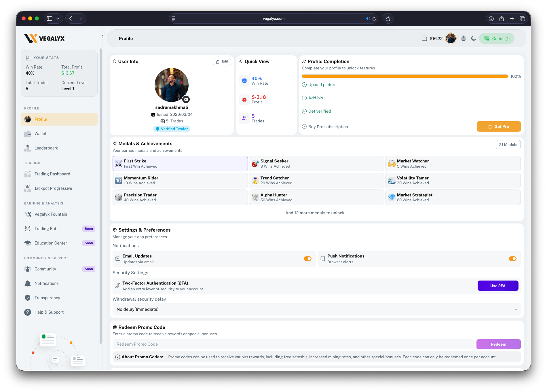This screenshot has width=547, height=392.
Task: Click 'And 12 more medals to unlock...'
Action: coord(316,213)
